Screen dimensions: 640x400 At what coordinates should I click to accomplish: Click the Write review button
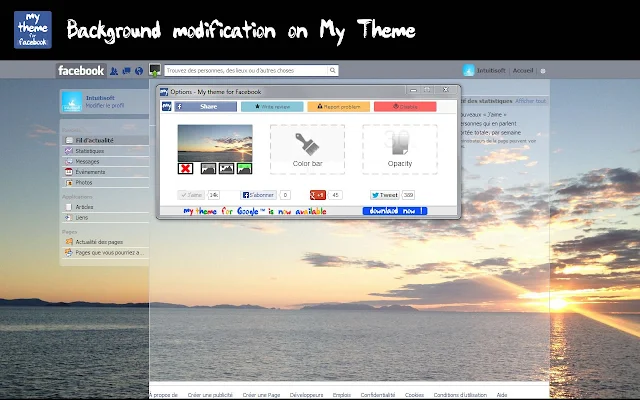click(272, 107)
